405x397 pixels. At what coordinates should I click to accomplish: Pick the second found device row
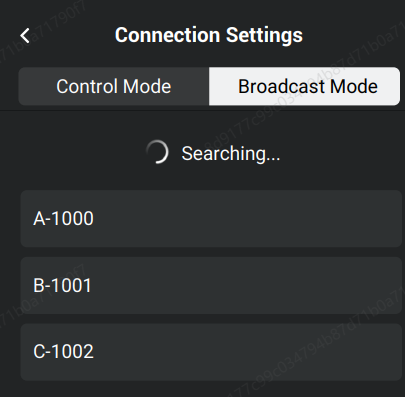[211, 285]
